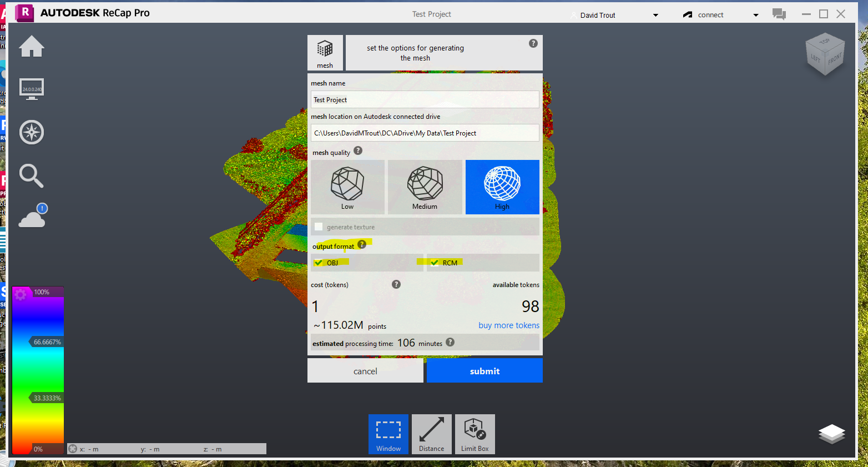Click the cloud icon with the alert badge
The height and width of the screenshot is (467, 868).
click(31, 218)
